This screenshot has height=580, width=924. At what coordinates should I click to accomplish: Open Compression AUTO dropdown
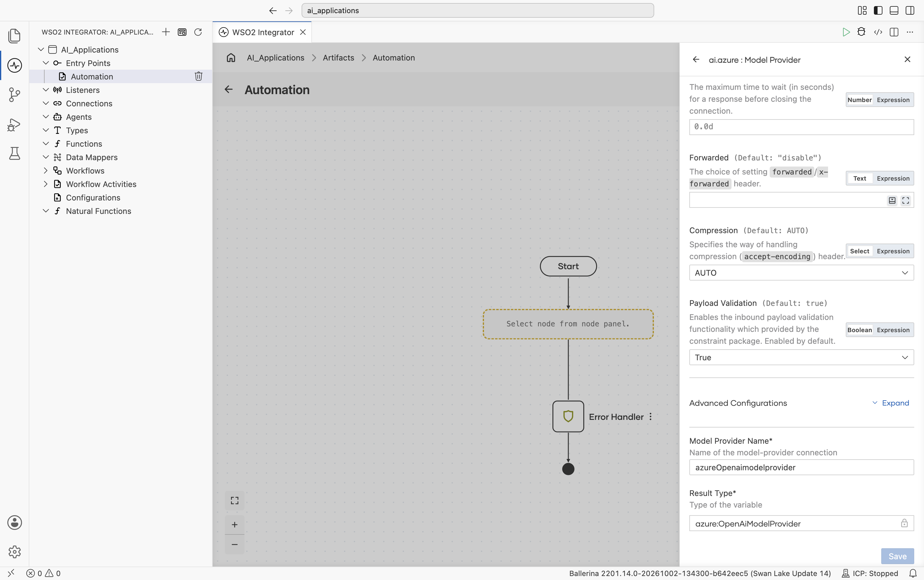801,273
